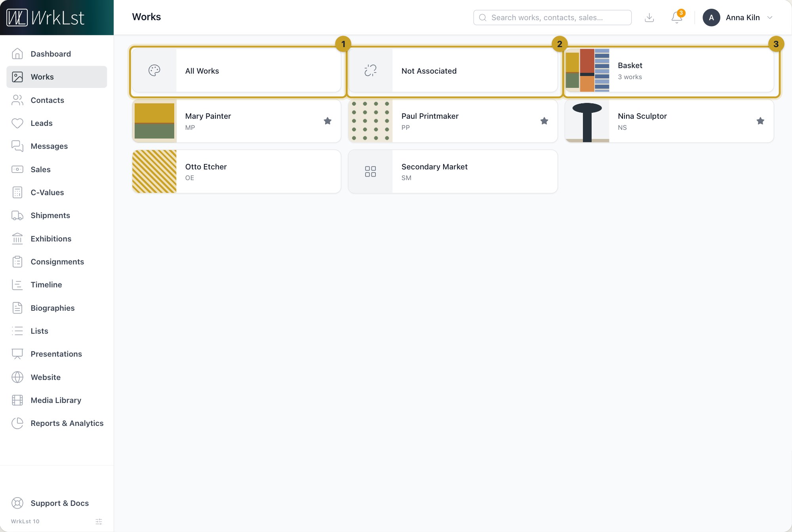
Task: Open the All Works card
Action: [237, 70]
